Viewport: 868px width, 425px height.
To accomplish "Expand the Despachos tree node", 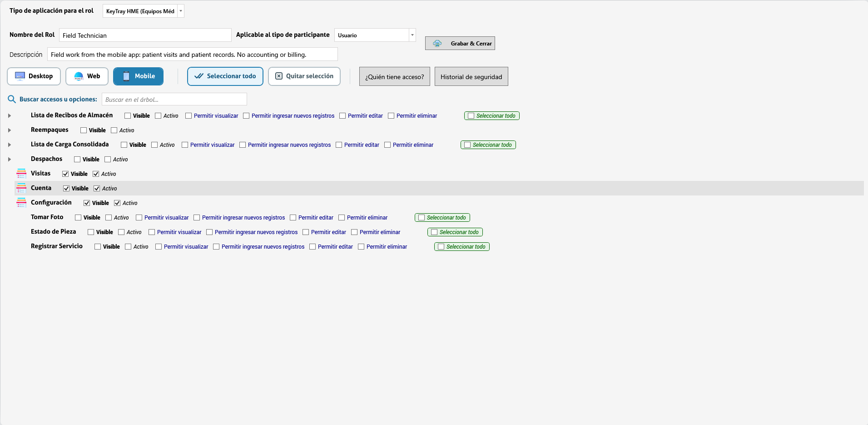I will click(10, 160).
